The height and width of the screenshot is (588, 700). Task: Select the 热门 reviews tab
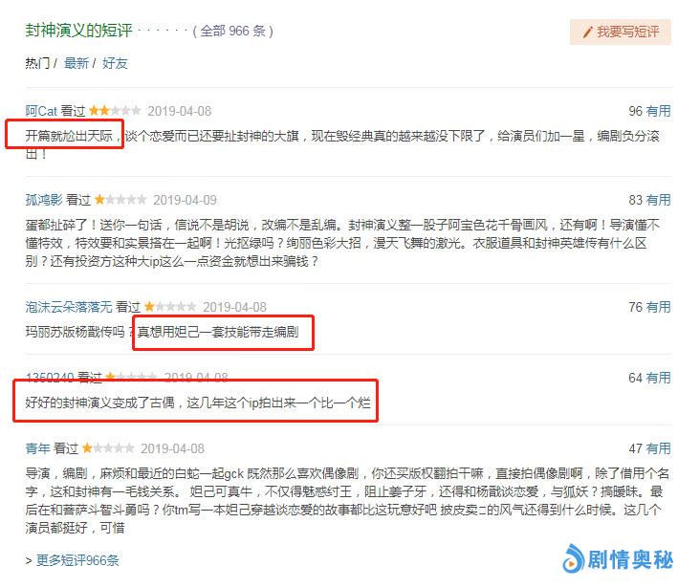point(37,63)
